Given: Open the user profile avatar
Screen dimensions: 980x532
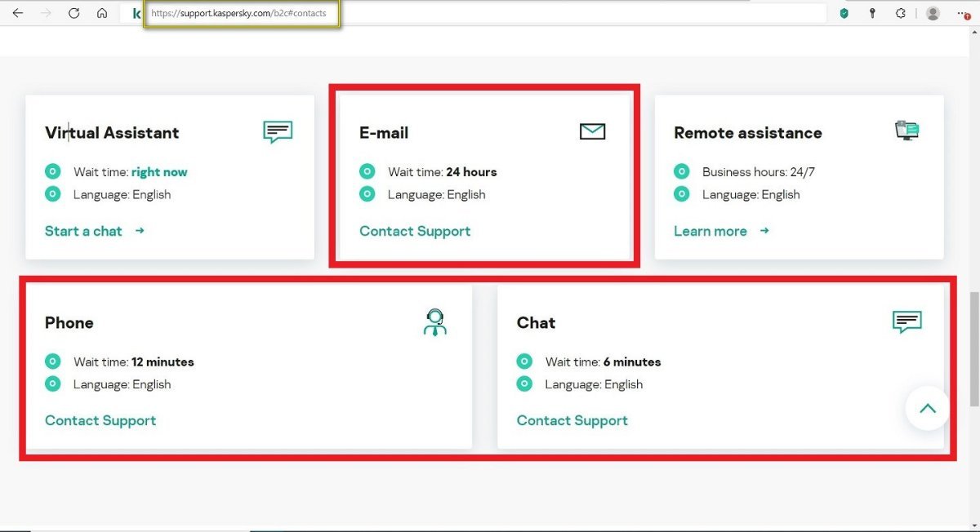Looking at the screenshot, I should pos(933,13).
